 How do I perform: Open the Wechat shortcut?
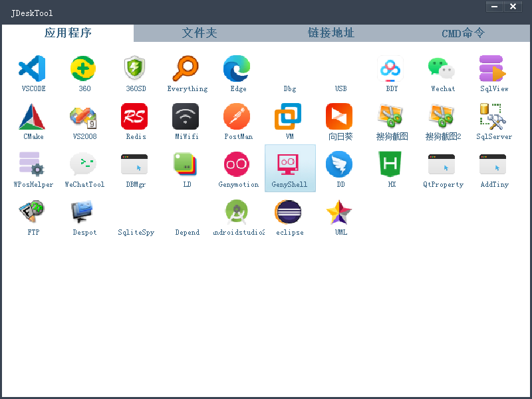point(442,70)
